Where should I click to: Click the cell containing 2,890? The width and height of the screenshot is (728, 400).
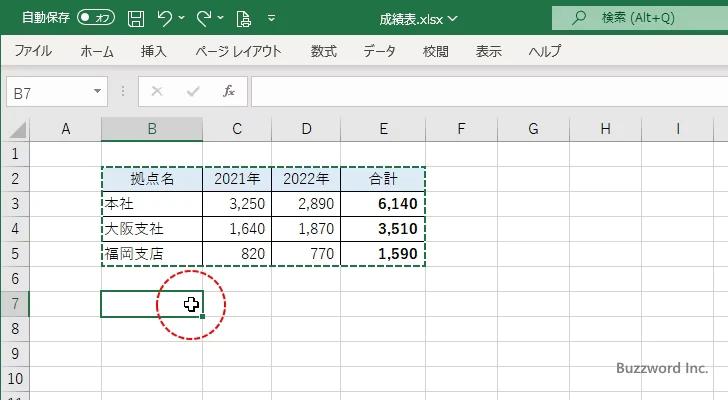coord(306,204)
